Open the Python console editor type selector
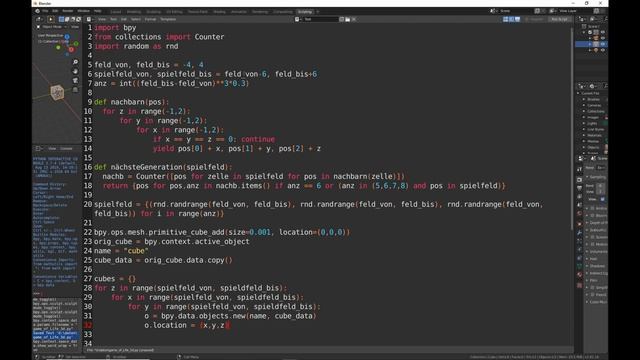 [x=38, y=149]
